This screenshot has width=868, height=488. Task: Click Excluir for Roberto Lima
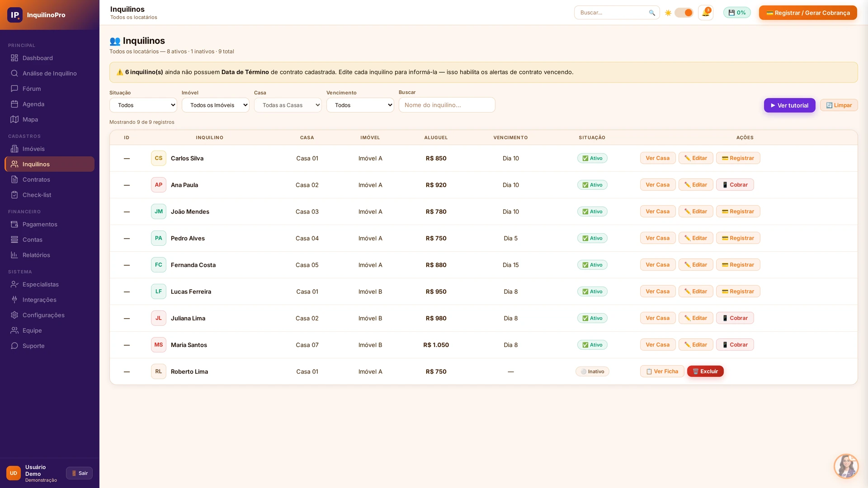click(x=705, y=371)
